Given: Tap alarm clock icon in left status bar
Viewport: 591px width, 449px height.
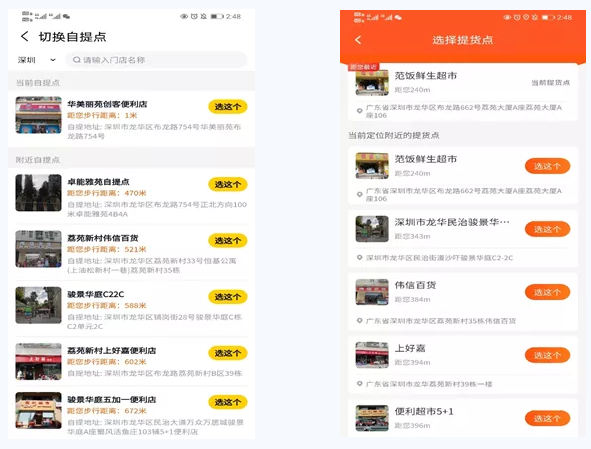Looking at the screenshot, I should (194, 16).
